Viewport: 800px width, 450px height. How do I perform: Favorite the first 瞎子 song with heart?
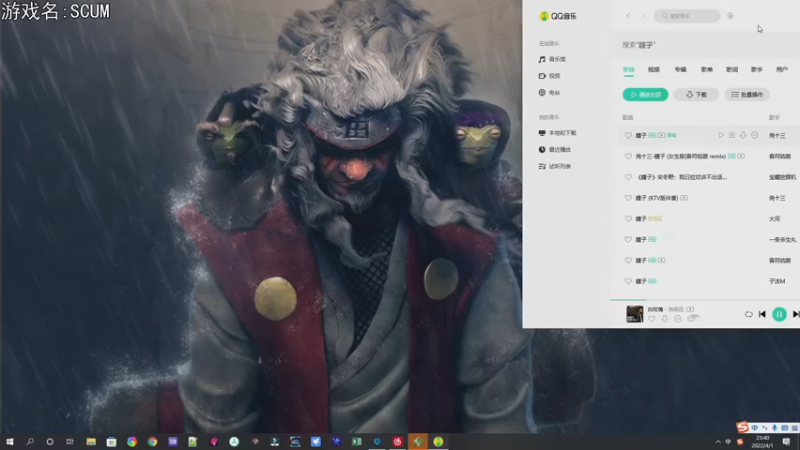pyautogui.click(x=628, y=135)
